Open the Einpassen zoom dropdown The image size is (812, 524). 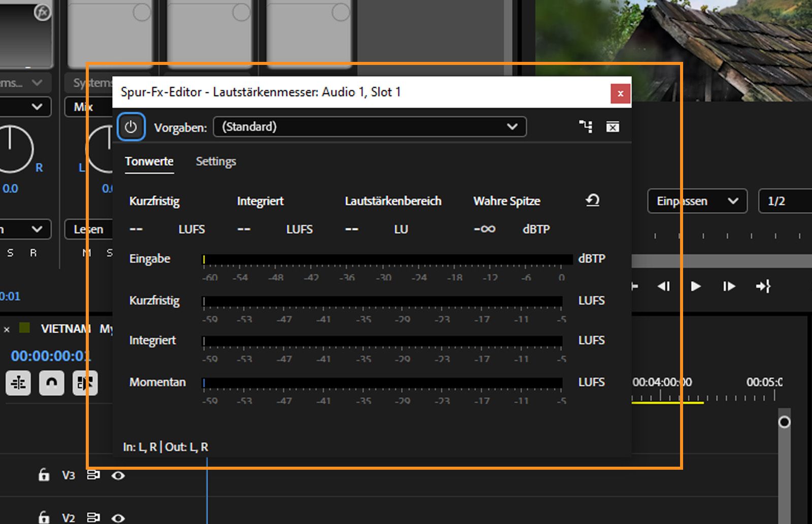(x=697, y=201)
